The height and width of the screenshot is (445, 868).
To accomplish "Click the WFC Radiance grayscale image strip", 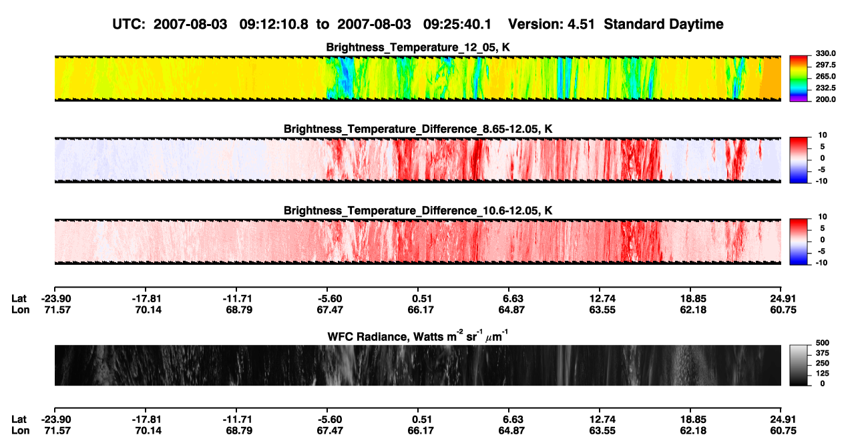I will pyautogui.click(x=417, y=365).
